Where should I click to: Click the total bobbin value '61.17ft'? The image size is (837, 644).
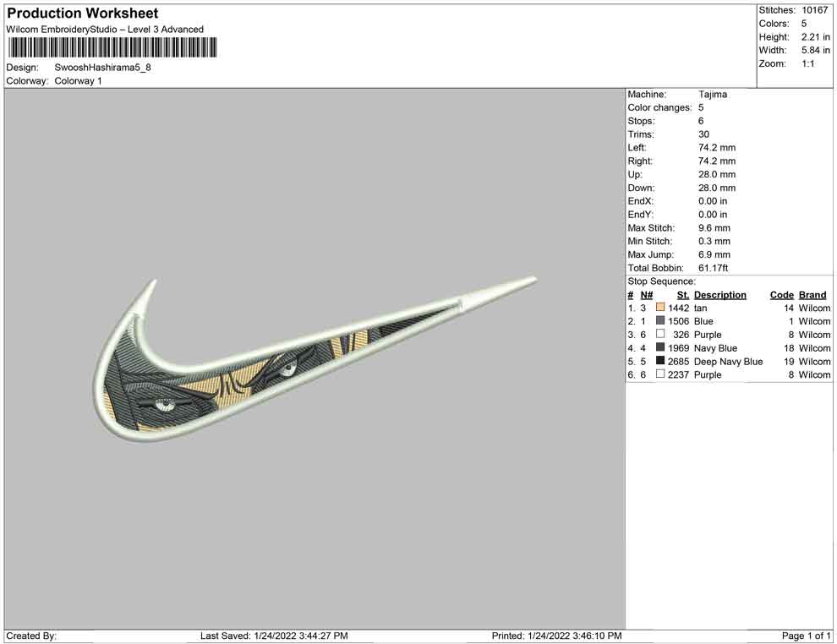pos(714,268)
